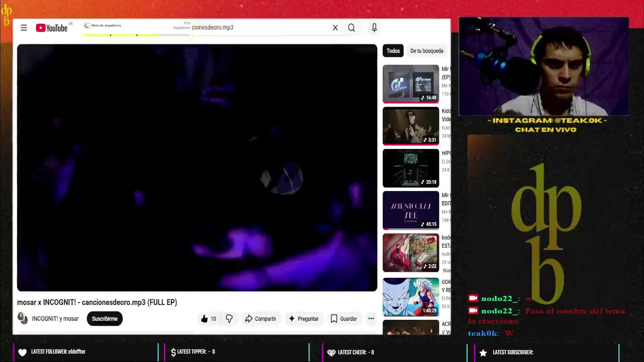Dislike the video with thumbs down
The width and height of the screenshot is (644, 362).
coord(229,319)
